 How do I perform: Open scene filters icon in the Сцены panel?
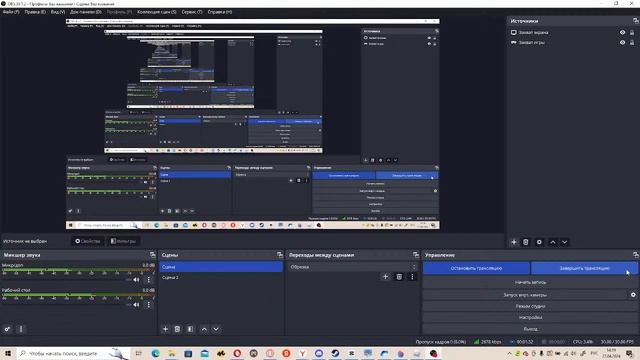(190, 329)
